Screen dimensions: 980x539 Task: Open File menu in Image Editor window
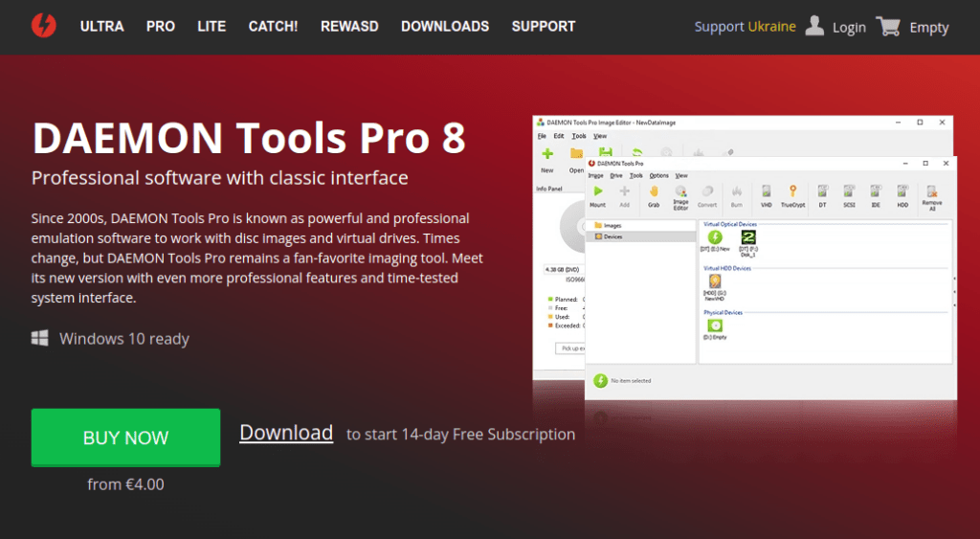click(542, 136)
